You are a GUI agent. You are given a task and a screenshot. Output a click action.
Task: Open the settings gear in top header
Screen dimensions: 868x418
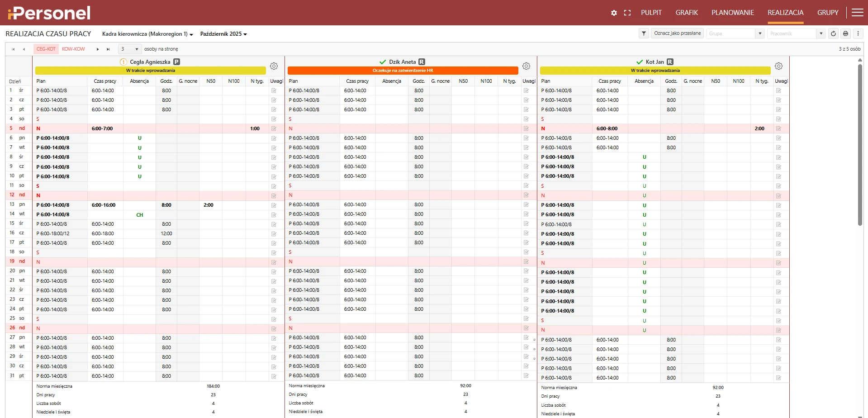pos(614,13)
